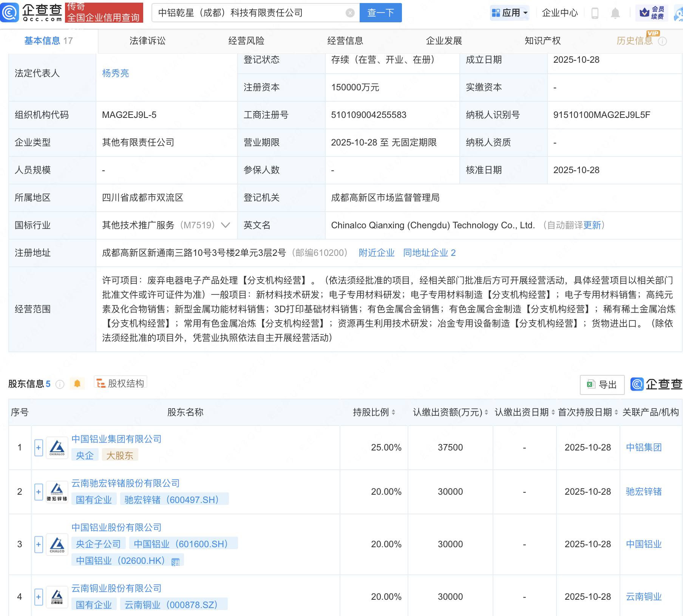Clear the search box with the x icon

351,12
